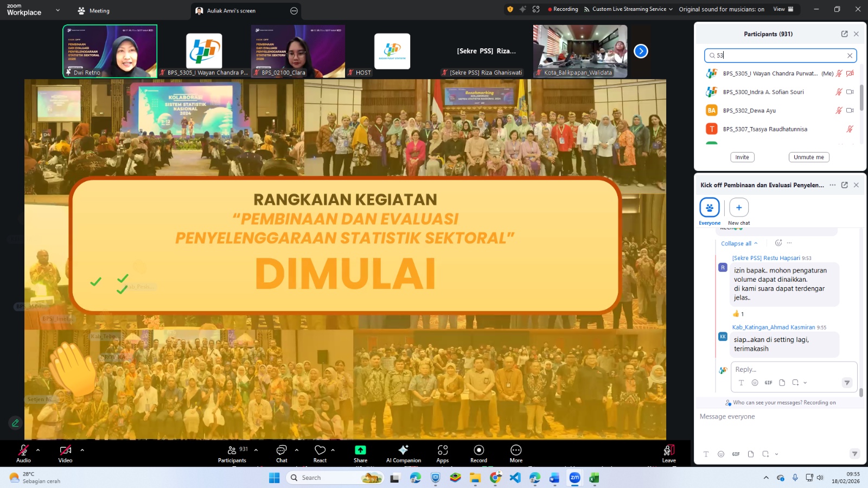Viewport: 868px width, 488px height.
Task: Expand audio options arrow
Action: pyautogui.click(x=38, y=450)
